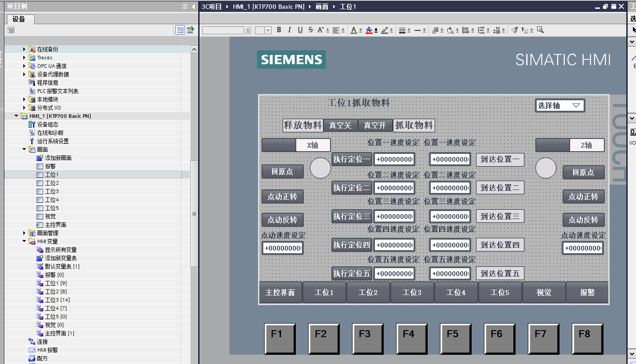Click the distribute vertically icon
Image resolution: width=636 pixels, height=364 pixels.
coord(481,30)
